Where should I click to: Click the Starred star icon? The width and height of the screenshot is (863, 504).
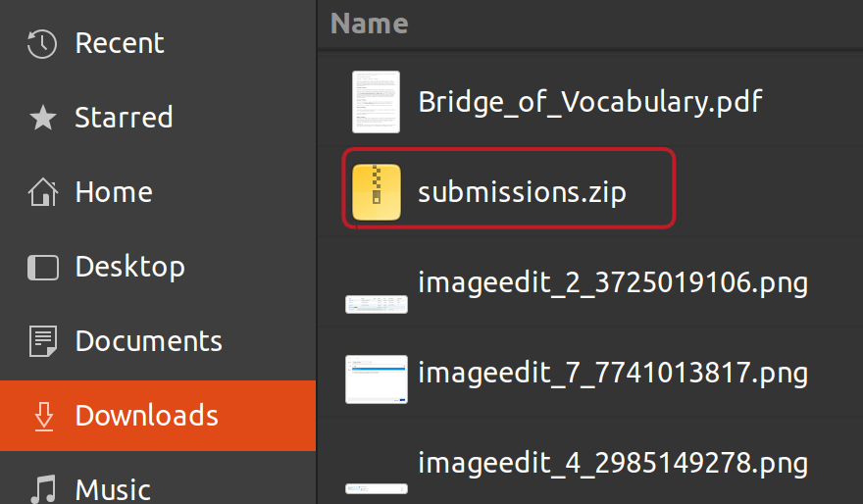click(x=42, y=118)
